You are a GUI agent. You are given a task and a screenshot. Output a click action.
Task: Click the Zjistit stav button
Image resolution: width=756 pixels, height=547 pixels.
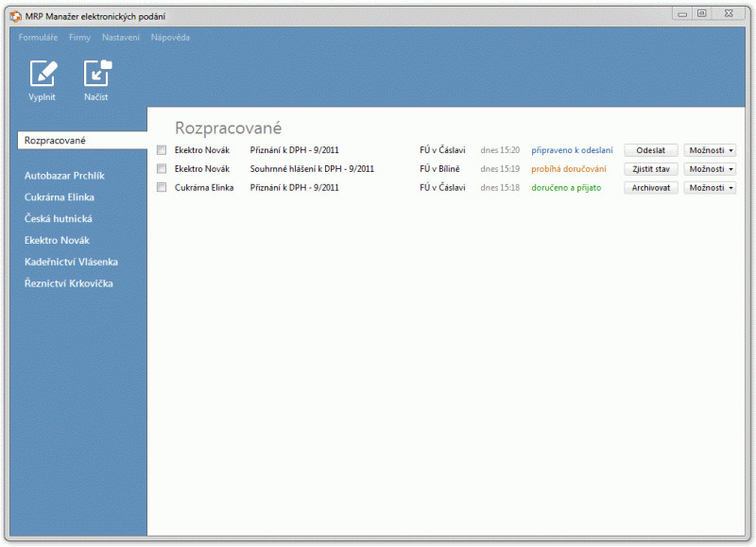point(651,169)
